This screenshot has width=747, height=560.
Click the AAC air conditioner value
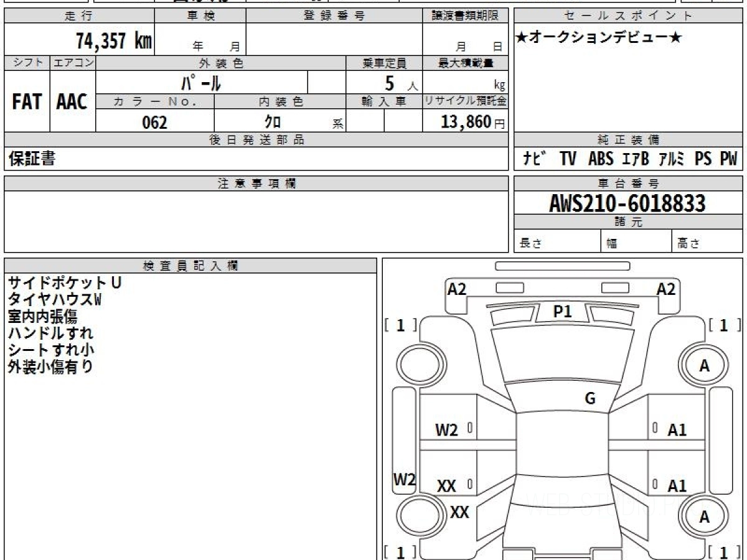[x=72, y=102]
